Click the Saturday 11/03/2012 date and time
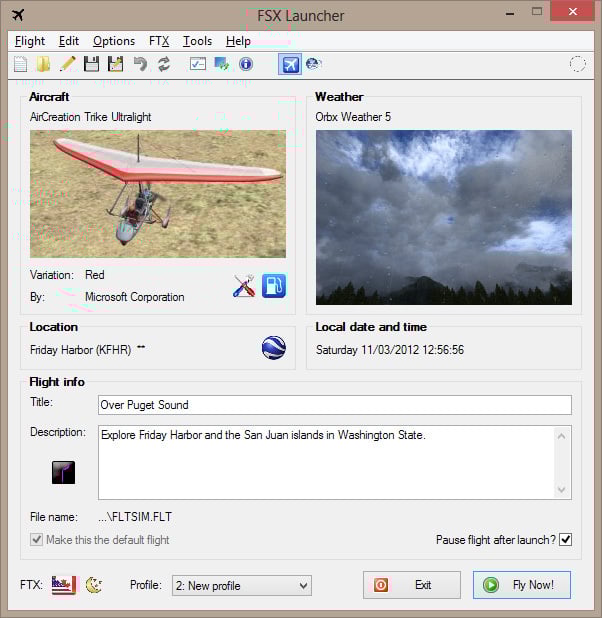The height and width of the screenshot is (618, 602). click(x=390, y=350)
